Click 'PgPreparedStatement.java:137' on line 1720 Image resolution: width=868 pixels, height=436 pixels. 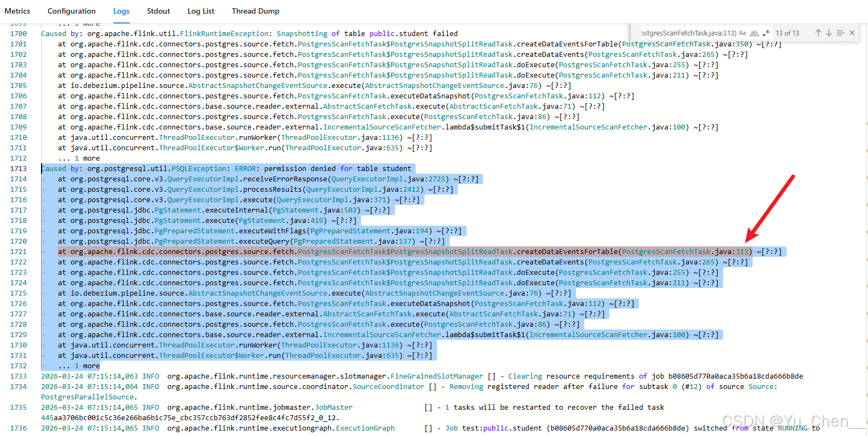coord(352,241)
